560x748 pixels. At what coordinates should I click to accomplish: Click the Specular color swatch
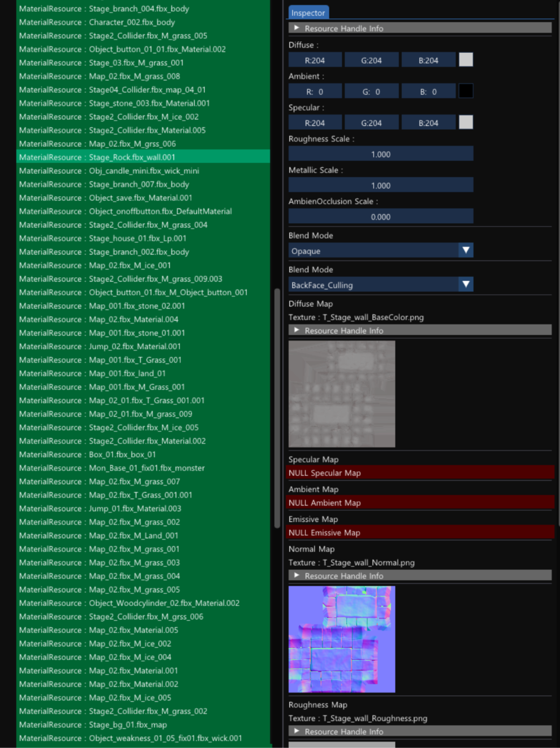(x=466, y=122)
